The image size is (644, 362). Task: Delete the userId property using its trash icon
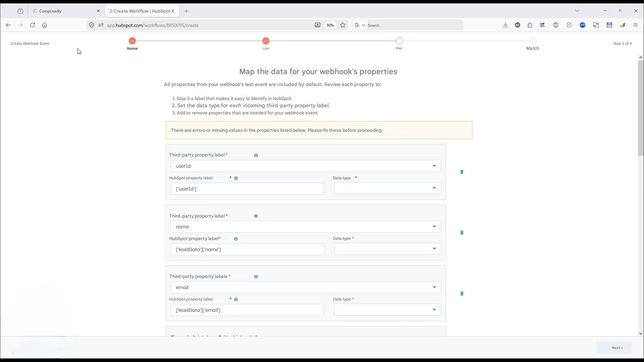pos(461,172)
